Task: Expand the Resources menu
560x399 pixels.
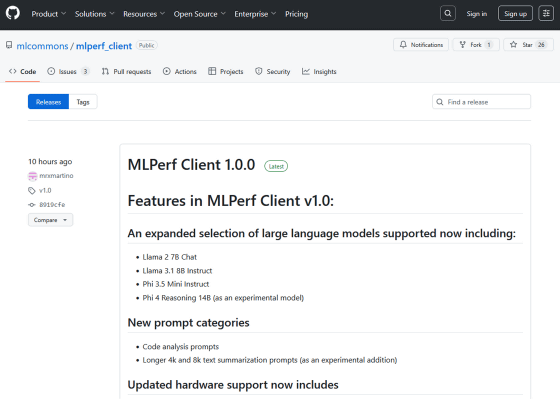Action: [x=144, y=14]
